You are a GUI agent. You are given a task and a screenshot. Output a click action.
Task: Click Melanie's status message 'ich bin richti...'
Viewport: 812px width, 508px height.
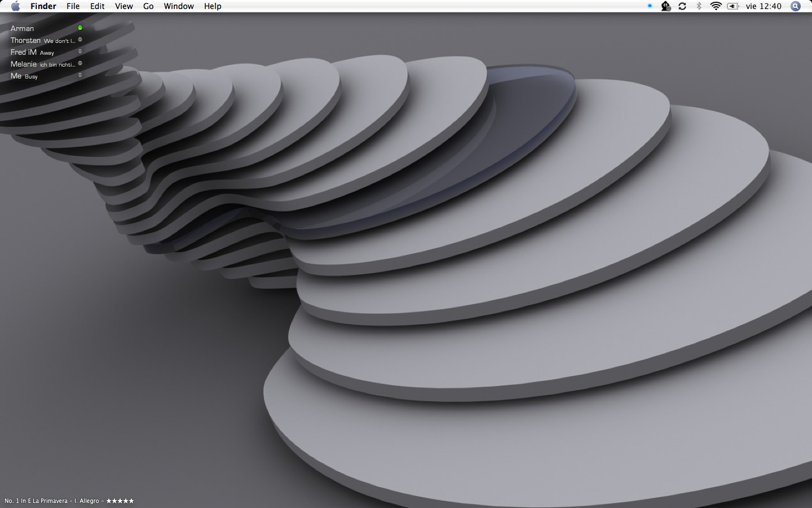click(x=58, y=65)
